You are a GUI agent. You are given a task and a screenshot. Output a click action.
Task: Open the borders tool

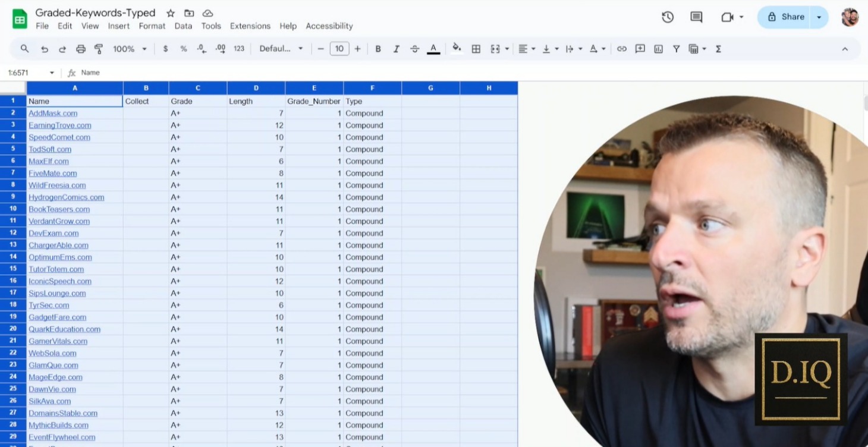[476, 49]
